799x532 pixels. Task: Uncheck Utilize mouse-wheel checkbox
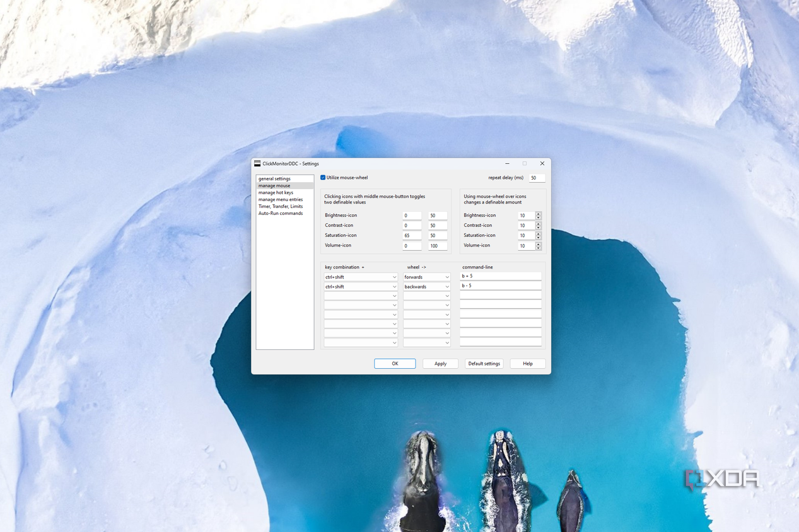tap(323, 178)
